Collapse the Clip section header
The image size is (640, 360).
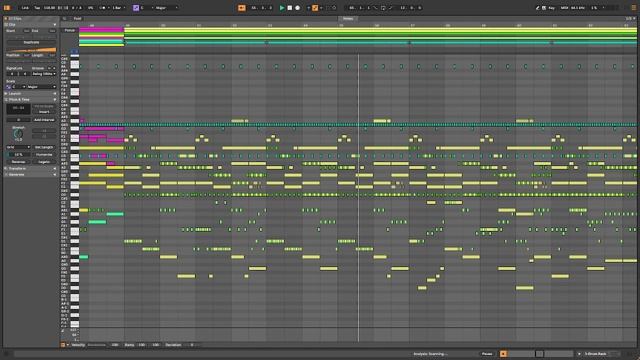(31, 24)
